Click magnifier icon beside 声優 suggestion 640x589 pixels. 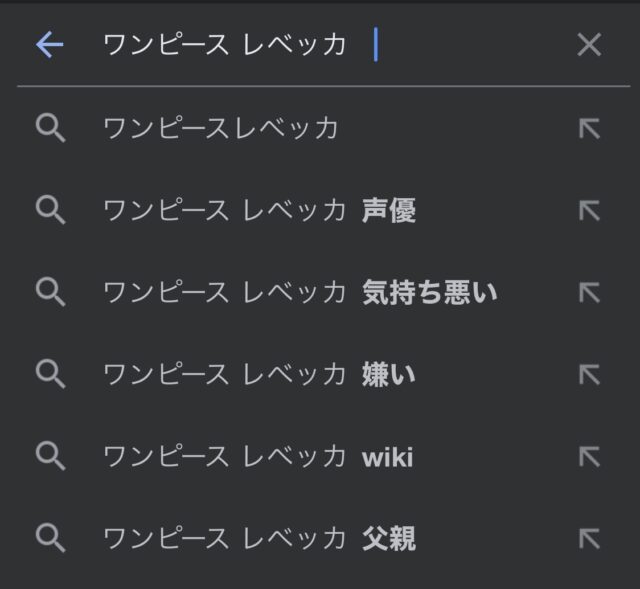click(x=49, y=210)
